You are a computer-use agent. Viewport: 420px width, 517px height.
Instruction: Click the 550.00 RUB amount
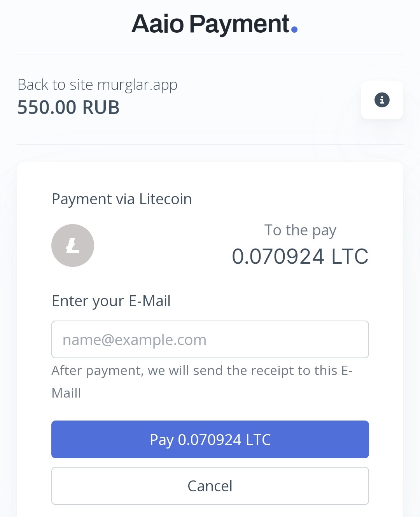point(68,107)
